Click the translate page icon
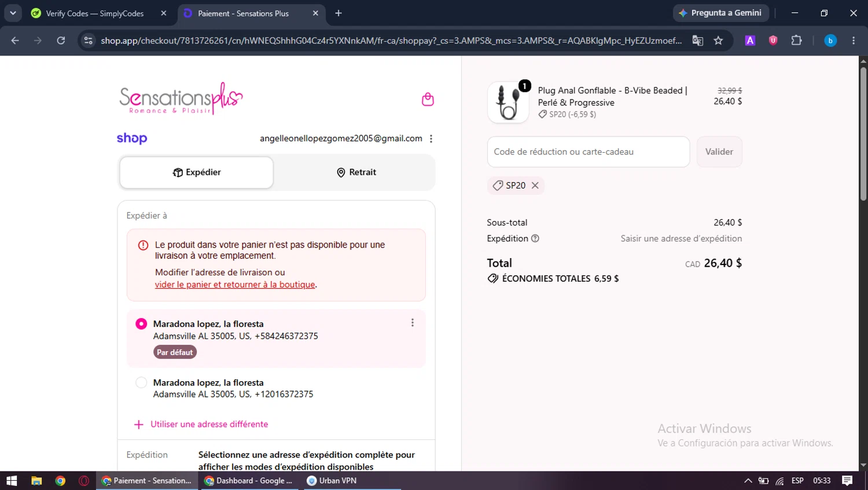The height and width of the screenshot is (490, 868). tap(698, 40)
